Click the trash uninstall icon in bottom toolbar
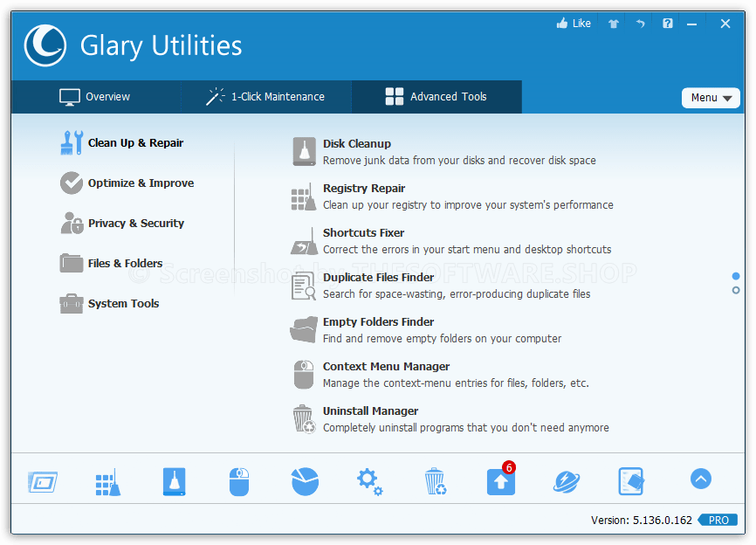This screenshot has width=756, height=545. pyautogui.click(x=436, y=481)
